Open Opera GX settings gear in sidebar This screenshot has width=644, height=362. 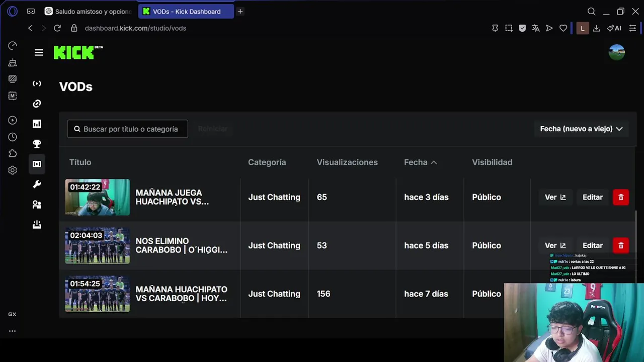tap(13, 170)
